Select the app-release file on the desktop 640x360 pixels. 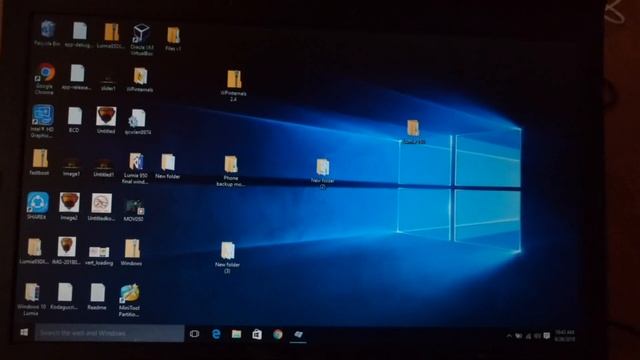click(x=77, y=77)
